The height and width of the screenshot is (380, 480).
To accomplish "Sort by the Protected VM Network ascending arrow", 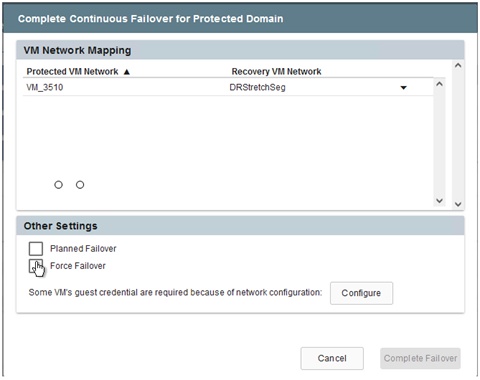I will [126, 72].
